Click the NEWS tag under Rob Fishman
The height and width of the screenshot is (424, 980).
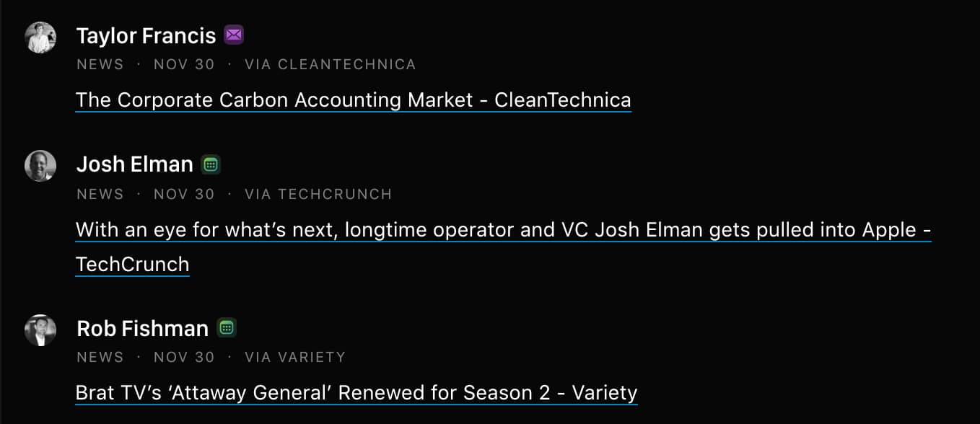pos(100,357)
